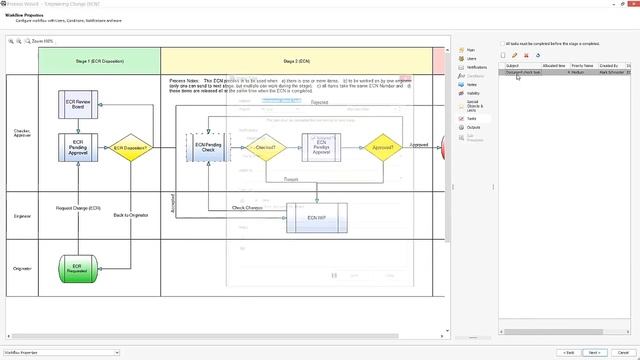The image size is (640, 360).
Task: Select the Approved? decision diamond
Action: (383, 147)
